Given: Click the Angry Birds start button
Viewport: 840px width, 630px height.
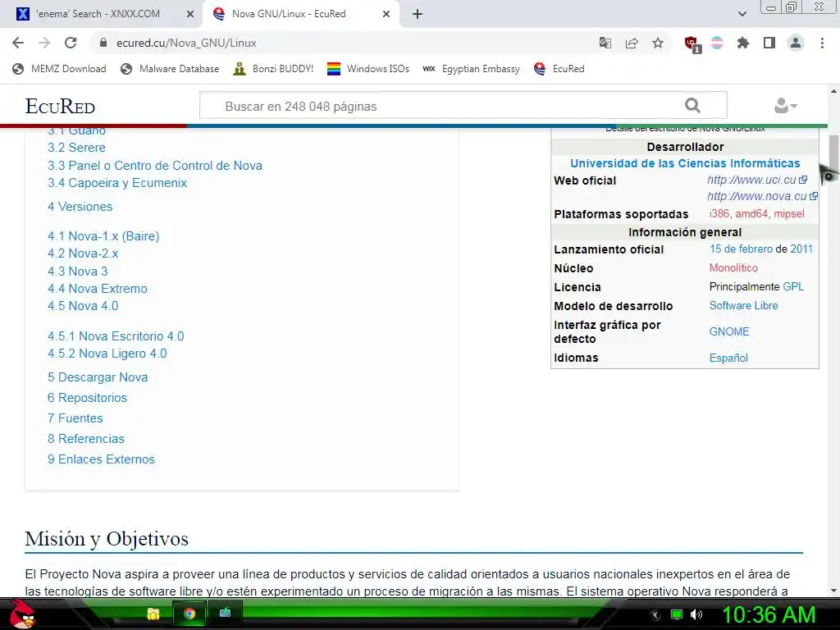Looking at the screenshot, I should click(22, 614).
